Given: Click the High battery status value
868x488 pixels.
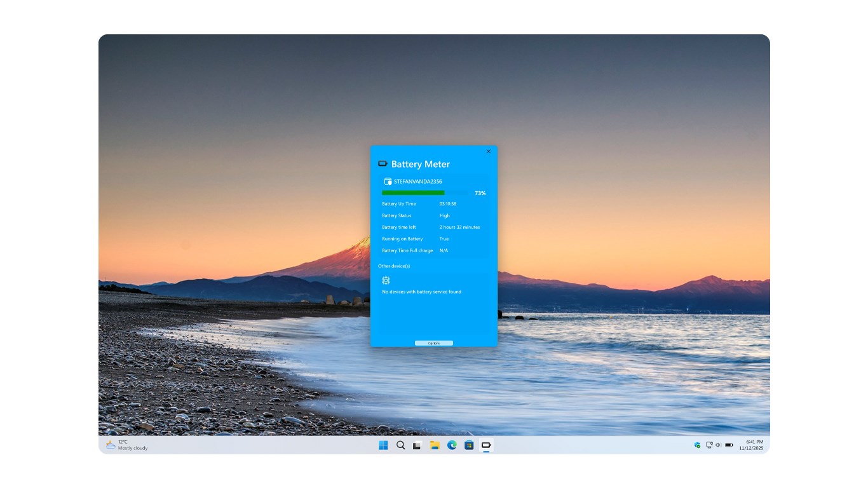Looking at the screenshot, I should point(445,215).
